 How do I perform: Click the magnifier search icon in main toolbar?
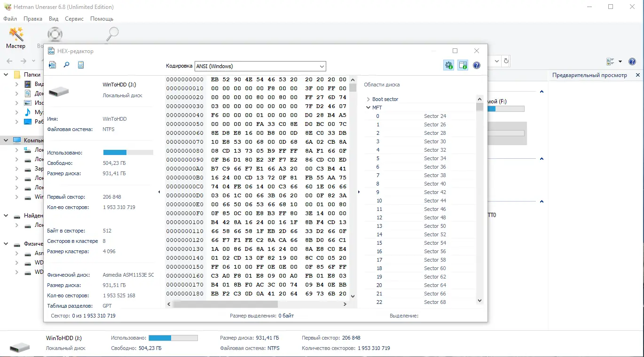pos(112,34)
